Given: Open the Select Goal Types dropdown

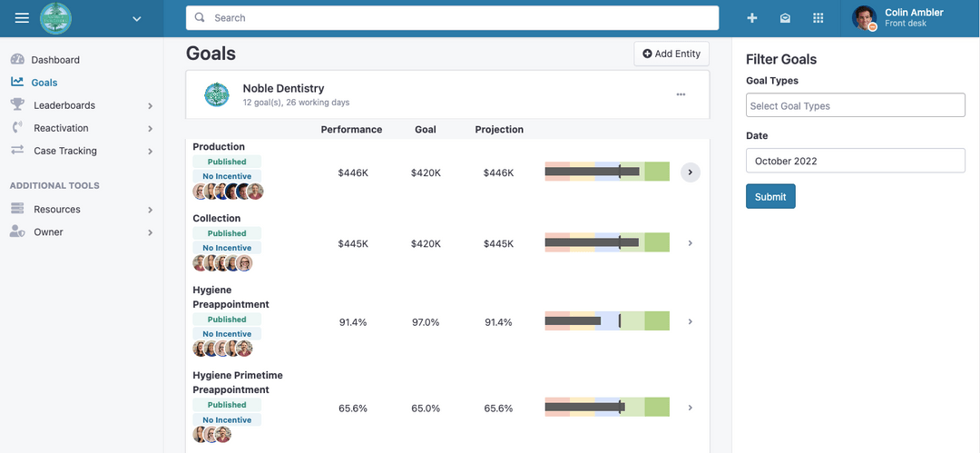Looking at the screenshot, I should tap(855, 106).
